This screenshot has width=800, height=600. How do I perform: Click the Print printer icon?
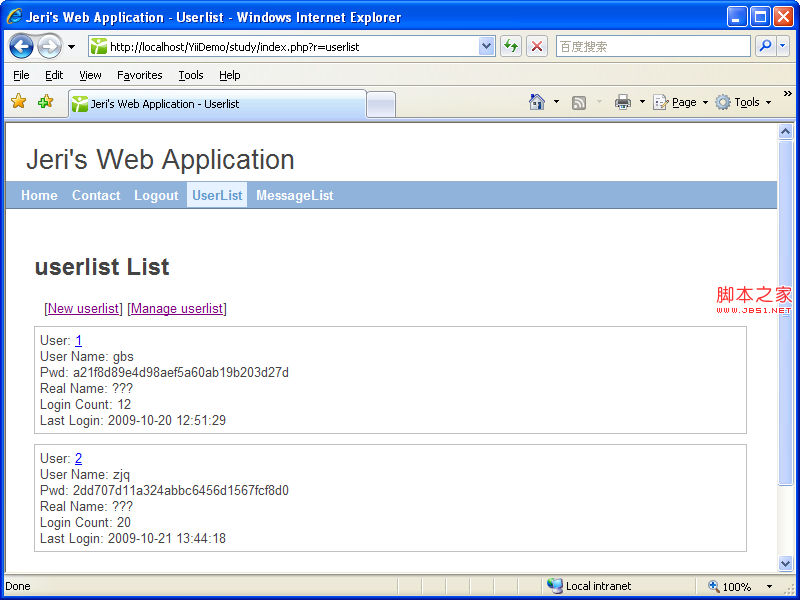pyautogui.click(x=623, y=102)
